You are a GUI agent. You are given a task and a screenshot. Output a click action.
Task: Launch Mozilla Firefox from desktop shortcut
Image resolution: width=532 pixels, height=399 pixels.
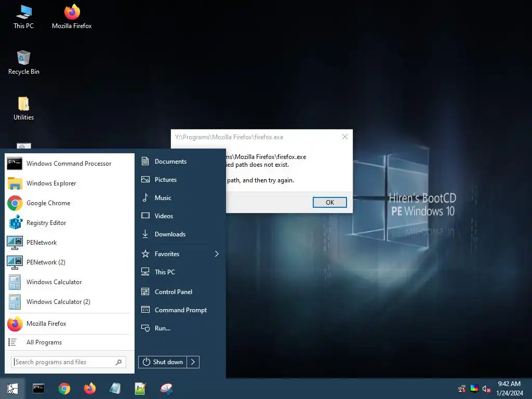click(x=72, y=17)
